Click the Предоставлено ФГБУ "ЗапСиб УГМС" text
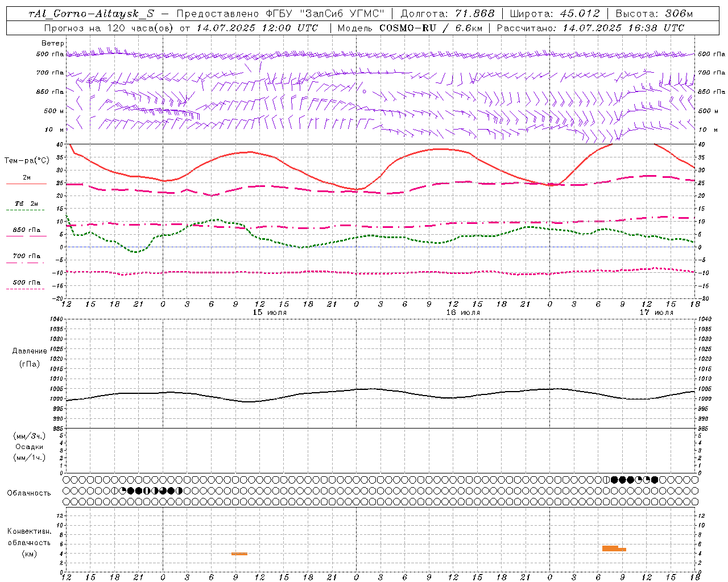Image resolution: width=728 pixels, height=582 pixels. tap(280, 14)
